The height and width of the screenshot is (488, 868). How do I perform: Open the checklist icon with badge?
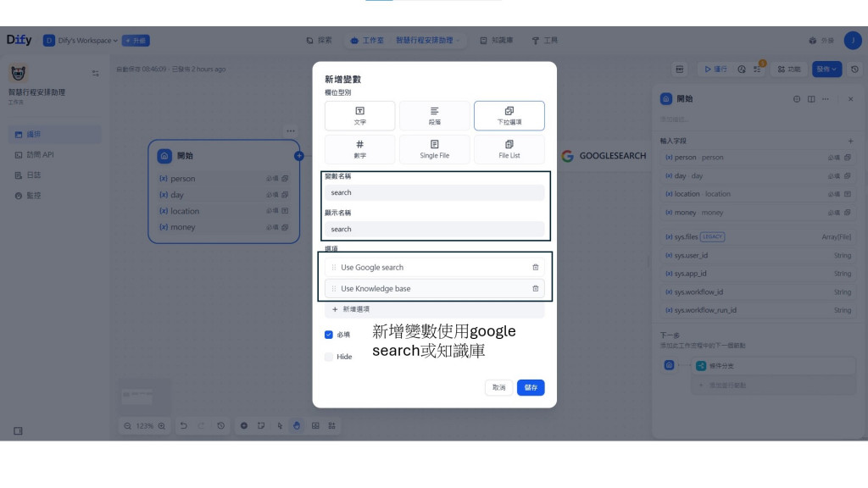pyautogui.click(x=758, y=69)
